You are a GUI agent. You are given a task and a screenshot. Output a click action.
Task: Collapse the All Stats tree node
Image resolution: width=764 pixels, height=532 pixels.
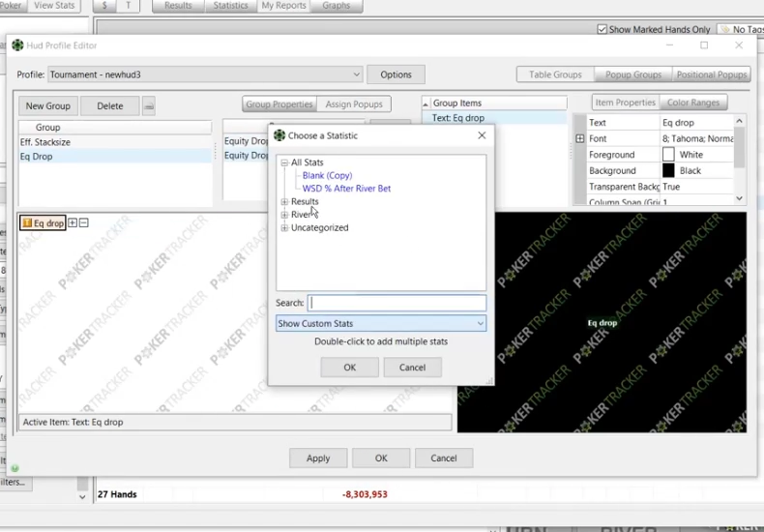(284, 163)
